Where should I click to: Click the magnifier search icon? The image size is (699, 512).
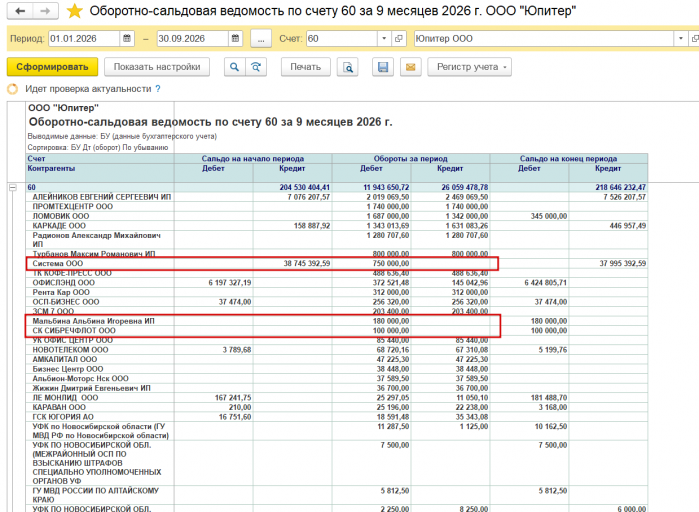[234, 67]
